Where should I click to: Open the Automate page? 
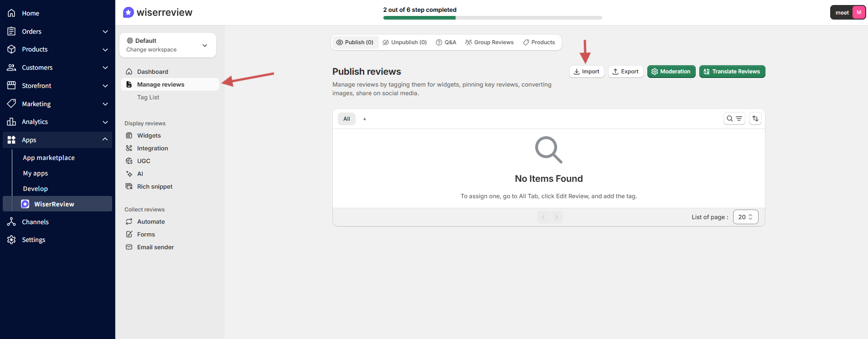click(151, 221)
